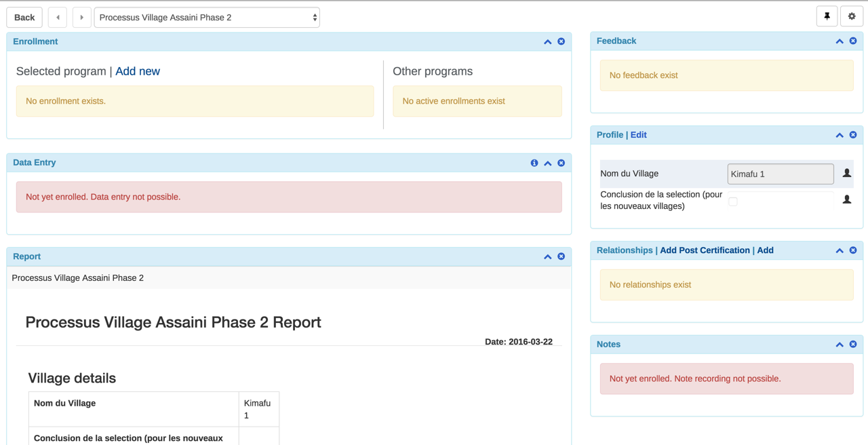Collapse the Report panel
The height and width of the screenshot is (445, 868).
pos(547,256)
